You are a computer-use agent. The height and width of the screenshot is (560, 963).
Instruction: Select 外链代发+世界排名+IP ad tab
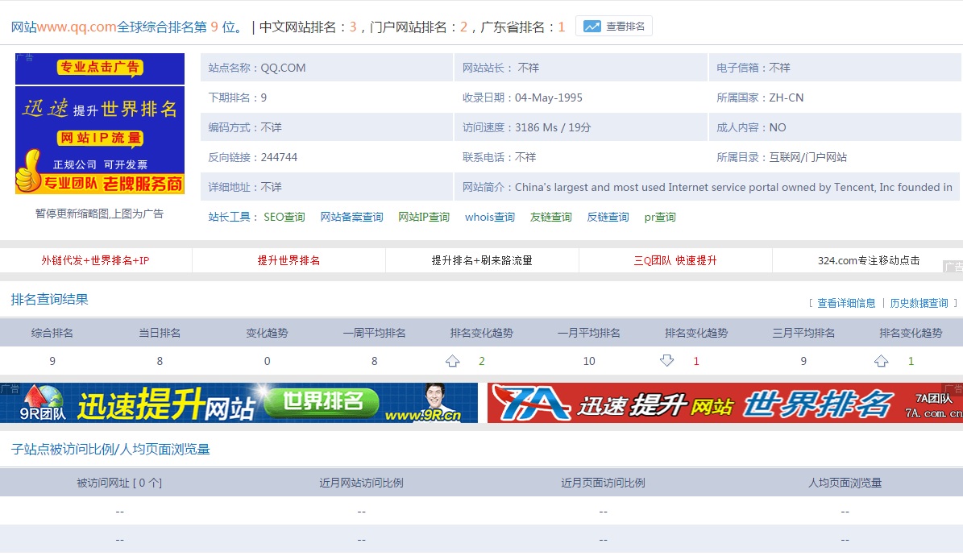(x=95, y=261)
